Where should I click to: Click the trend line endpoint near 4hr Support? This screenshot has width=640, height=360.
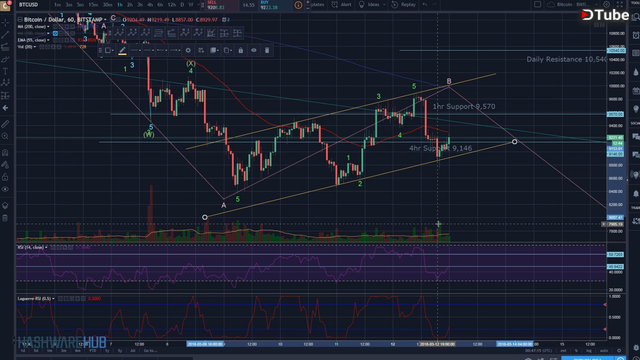(515, 142)
